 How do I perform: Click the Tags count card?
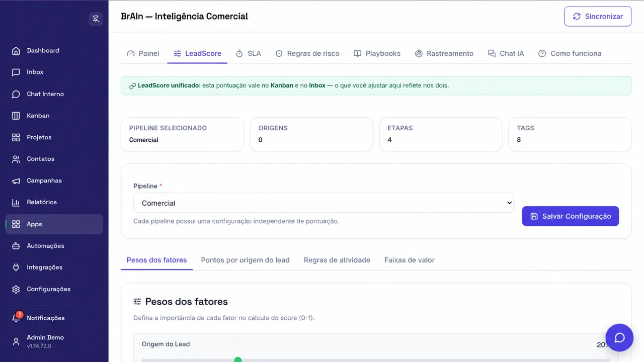click(x=570, y=134)
